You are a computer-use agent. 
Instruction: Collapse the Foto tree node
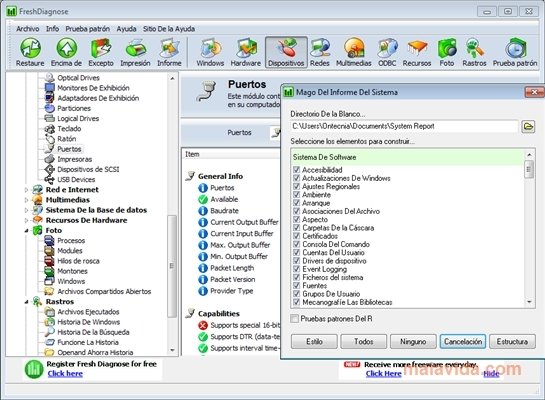point(26,230)
